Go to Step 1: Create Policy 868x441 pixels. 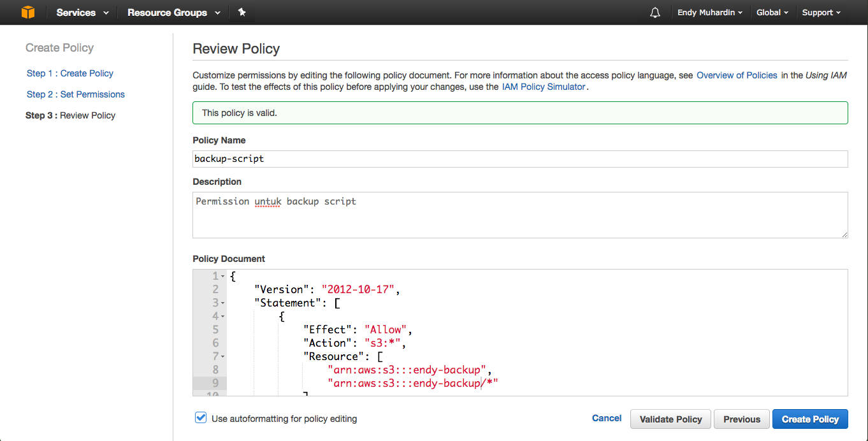(x=70, y=73)
